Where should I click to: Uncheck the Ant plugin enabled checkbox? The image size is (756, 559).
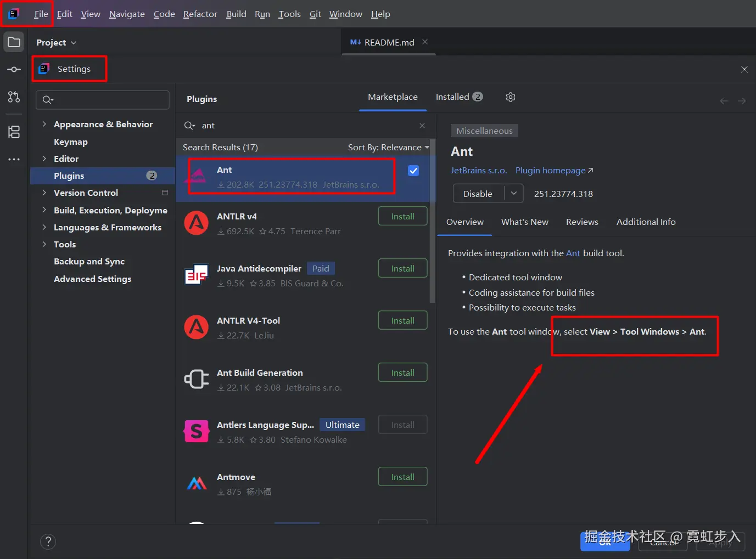pyautogui.click(x=413, y=171)
